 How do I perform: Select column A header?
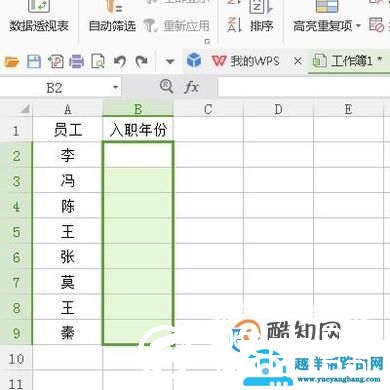68,109
